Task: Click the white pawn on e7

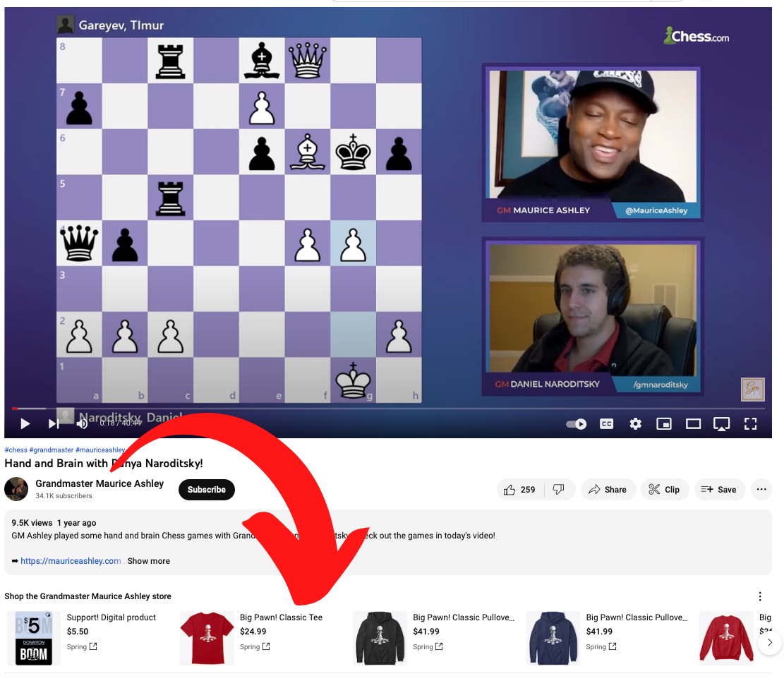Action: 262,107
